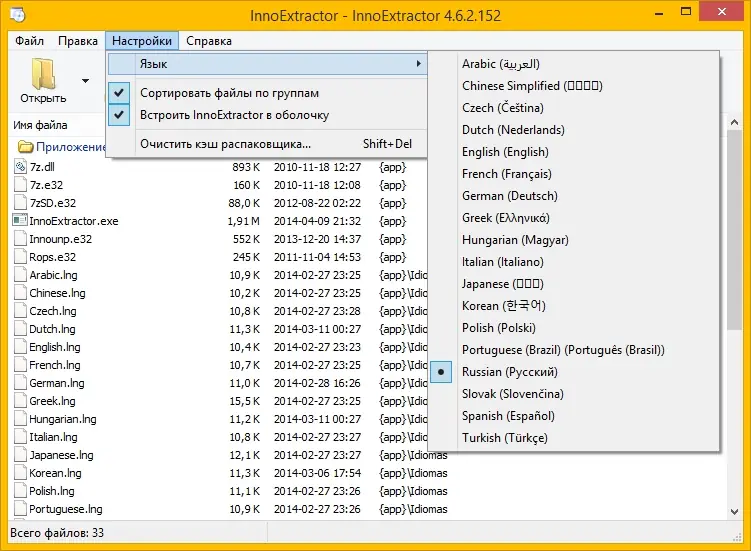Image resolution: width=751 pixels, height=551 pixels.
Task: Click the 7z.dll file icon
Action: (20, 167)
